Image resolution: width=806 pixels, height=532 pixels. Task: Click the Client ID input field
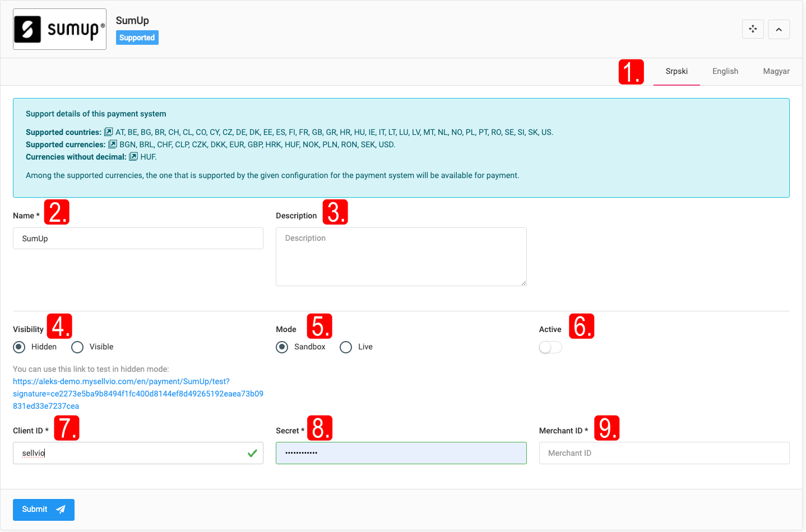138,453
